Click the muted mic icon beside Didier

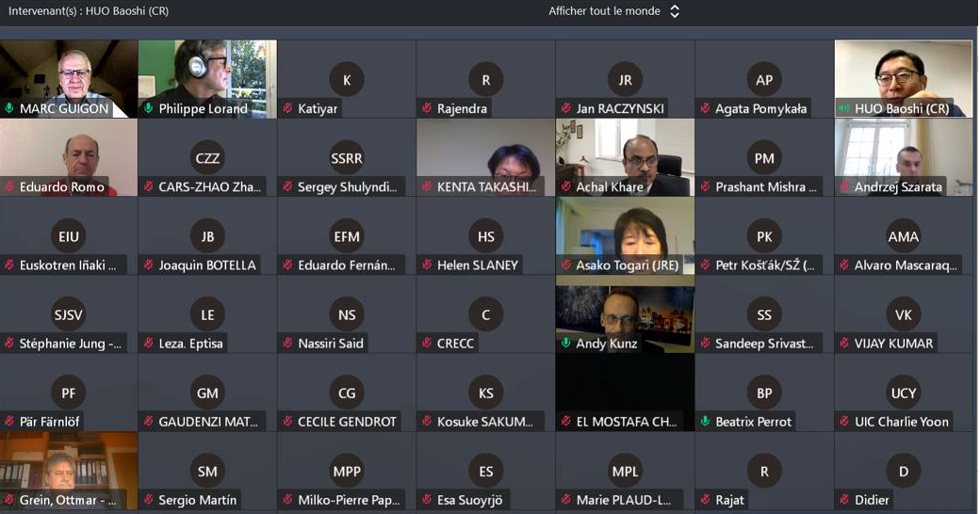click(844, 500)
